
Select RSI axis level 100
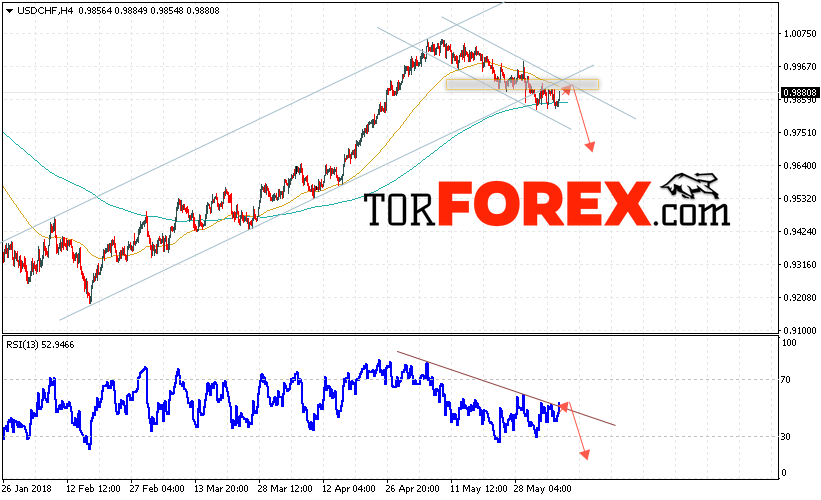coord(789,343)
